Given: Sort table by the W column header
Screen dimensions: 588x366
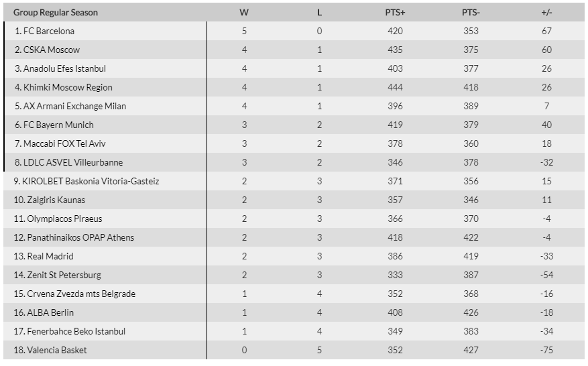Looking at the screenshot, I should (244, 12).
